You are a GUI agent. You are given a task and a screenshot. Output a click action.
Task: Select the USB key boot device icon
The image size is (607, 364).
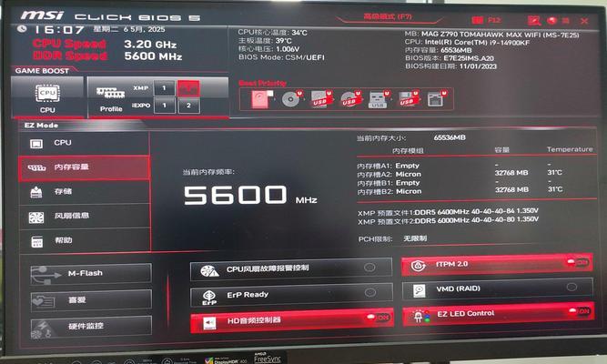(379, 99)
